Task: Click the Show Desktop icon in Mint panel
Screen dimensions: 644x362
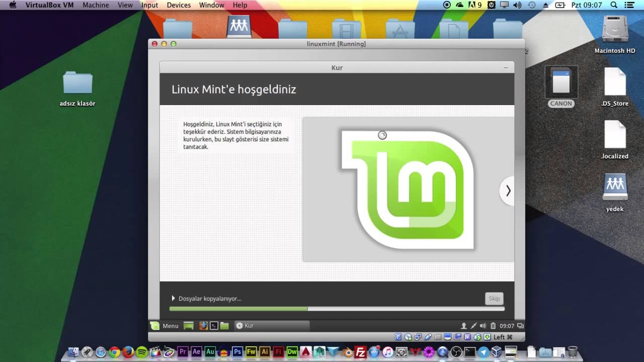Action: [189, 326]
